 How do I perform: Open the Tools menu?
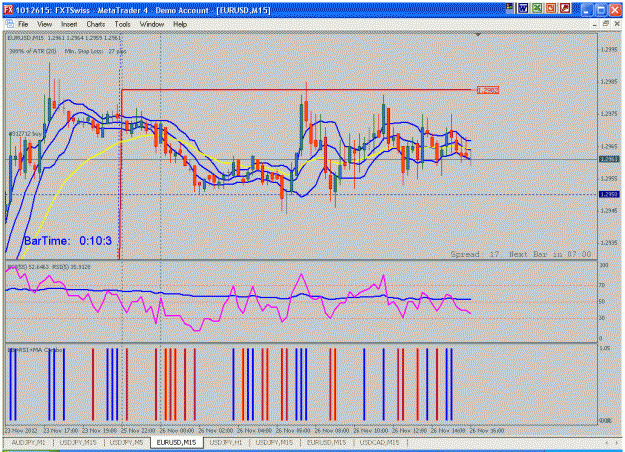(x=122, y=24)
